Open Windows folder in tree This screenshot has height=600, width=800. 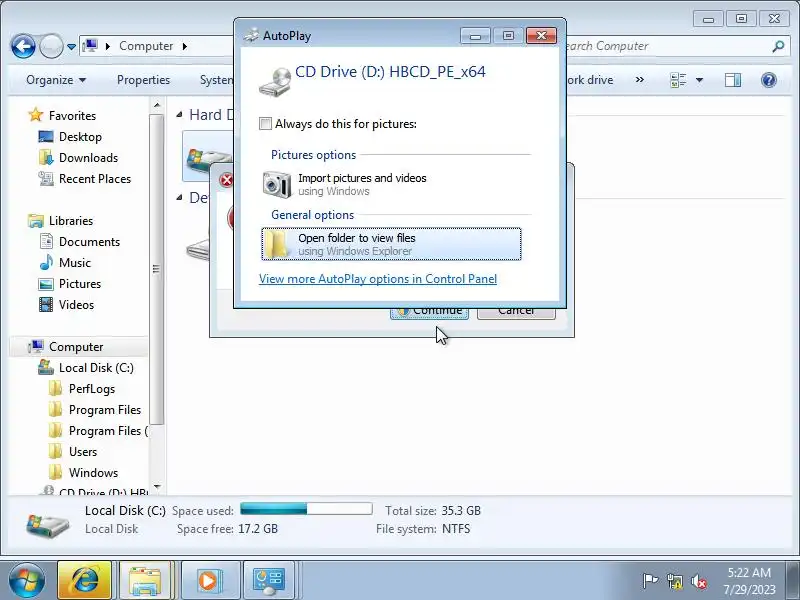pos(93,472)
